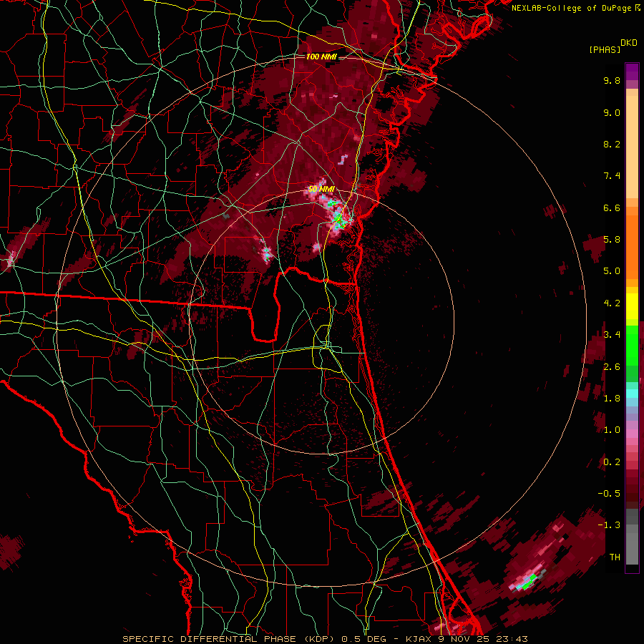Click the green storm core beside the 50 NMI label
Viewport: 644px width, 644px height.
339,219
